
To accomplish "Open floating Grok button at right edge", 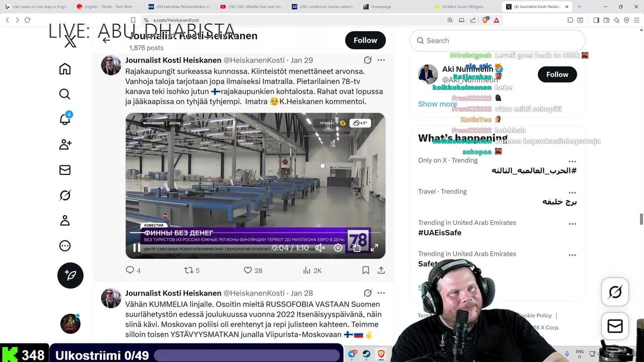I will click(x=615, y=292).
